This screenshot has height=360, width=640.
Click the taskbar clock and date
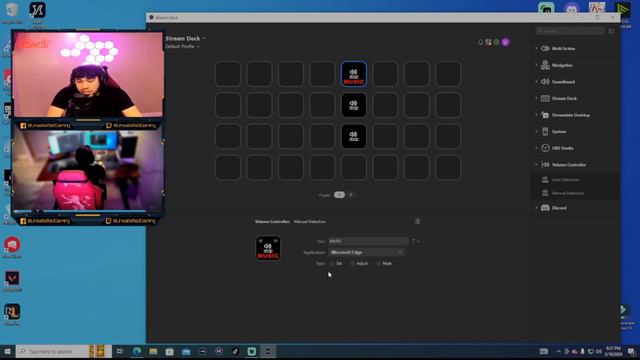(613, 351)
